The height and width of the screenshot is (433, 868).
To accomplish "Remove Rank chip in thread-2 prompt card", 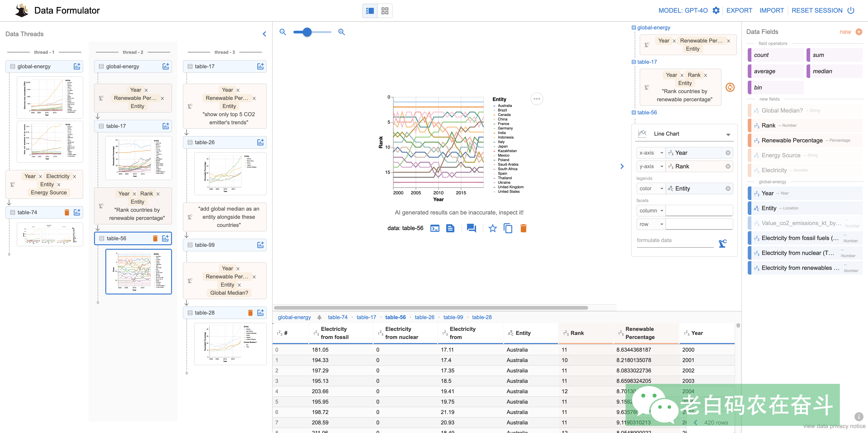I will click(x=158, y=194).
